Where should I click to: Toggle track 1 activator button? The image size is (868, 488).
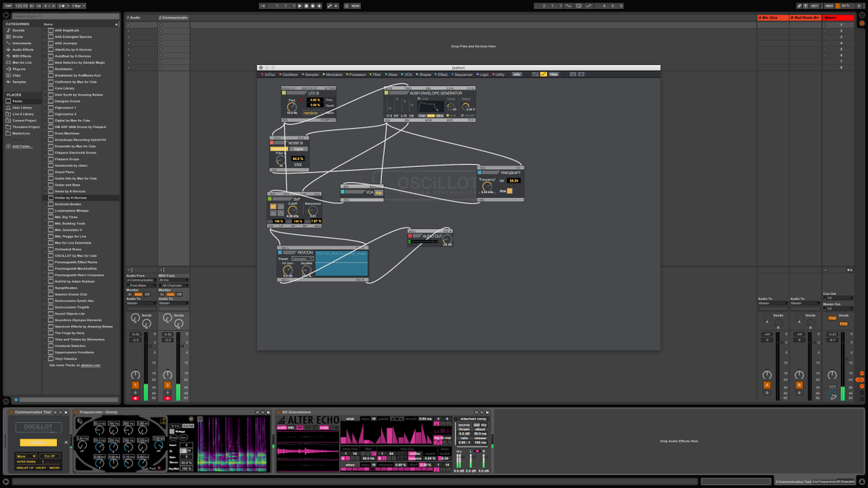click(x=135, y=385)
